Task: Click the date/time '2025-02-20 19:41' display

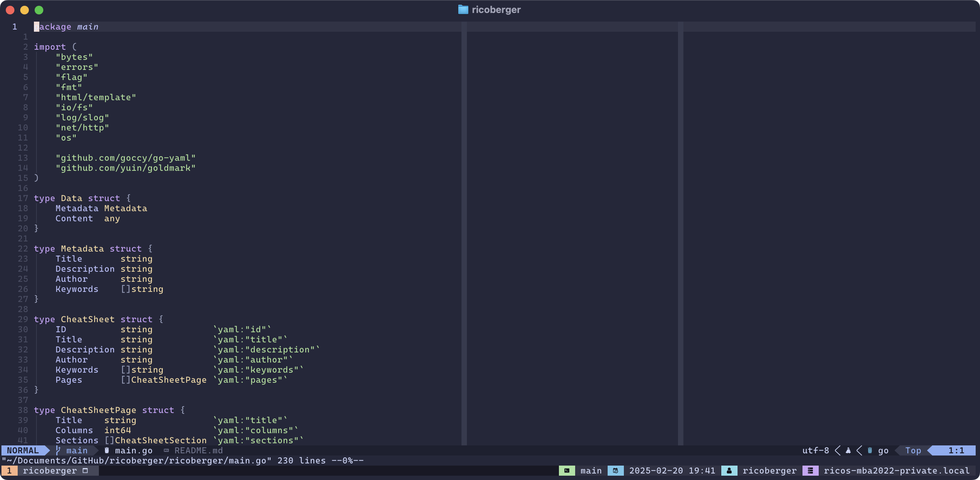Action: [x=672, y=470]
